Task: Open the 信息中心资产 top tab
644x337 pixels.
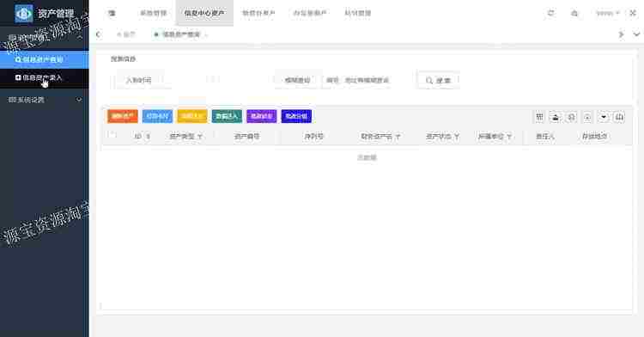Action: (204, 13)
